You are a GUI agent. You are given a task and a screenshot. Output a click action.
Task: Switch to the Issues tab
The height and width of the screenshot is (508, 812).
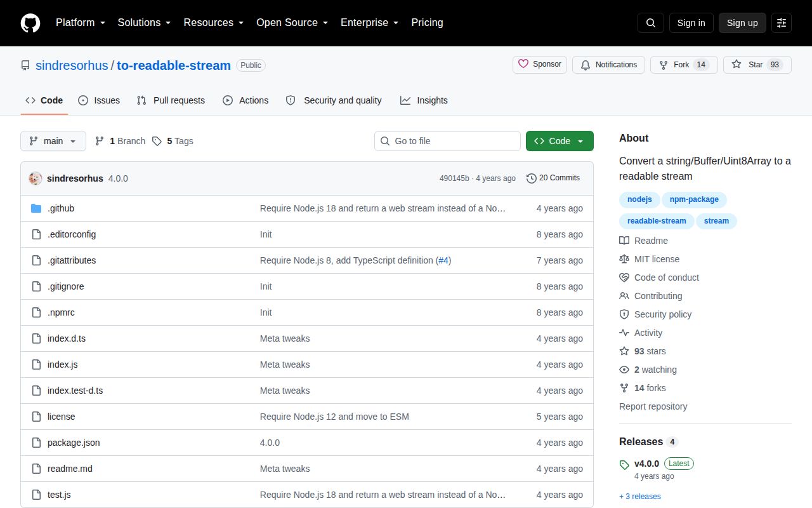click(99, 100)
